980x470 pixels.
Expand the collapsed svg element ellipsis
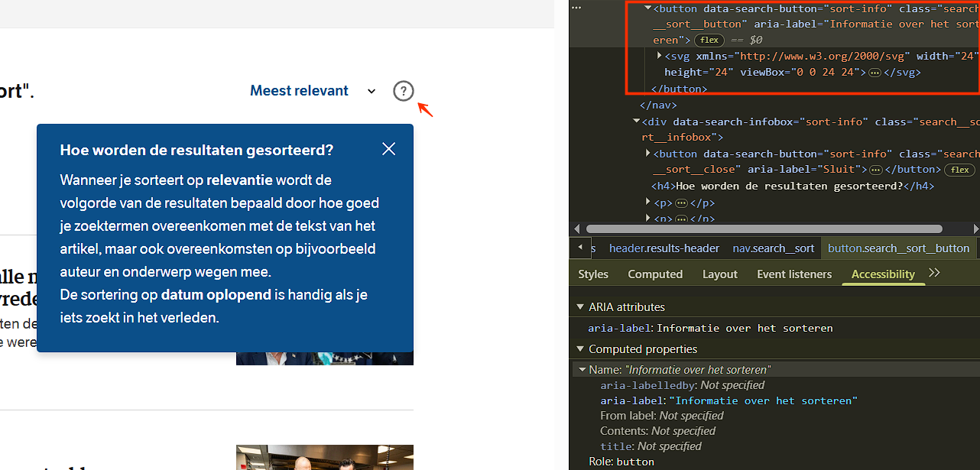[x=875, y=73]
